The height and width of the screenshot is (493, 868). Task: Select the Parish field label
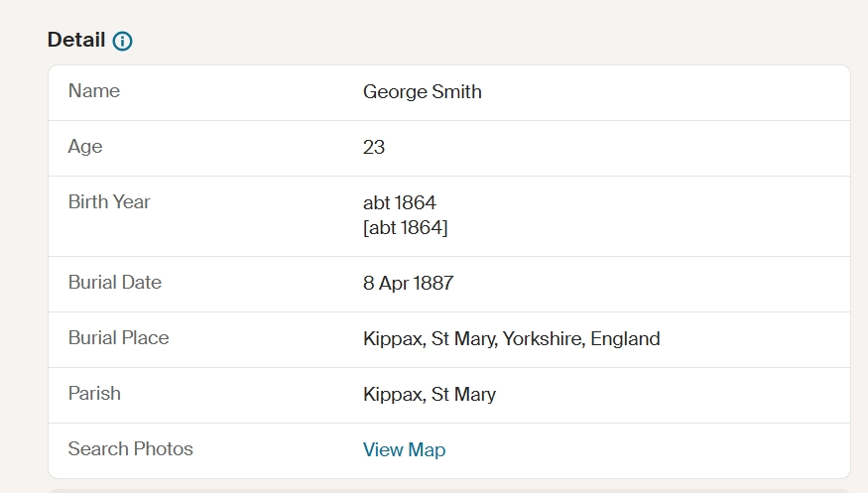coord(94,394)
